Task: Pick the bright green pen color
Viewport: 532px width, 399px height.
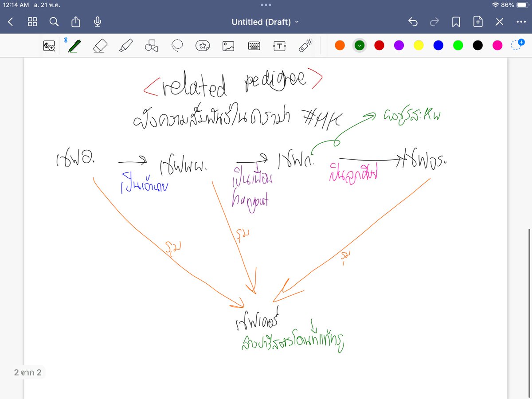Action: [x=458, y=45]
